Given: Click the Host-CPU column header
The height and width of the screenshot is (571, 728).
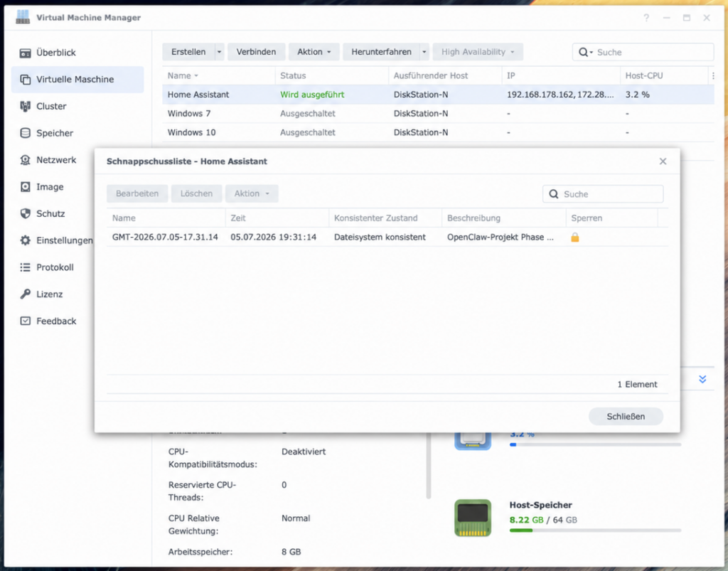Looking at the screenshot, I should 664,75.
